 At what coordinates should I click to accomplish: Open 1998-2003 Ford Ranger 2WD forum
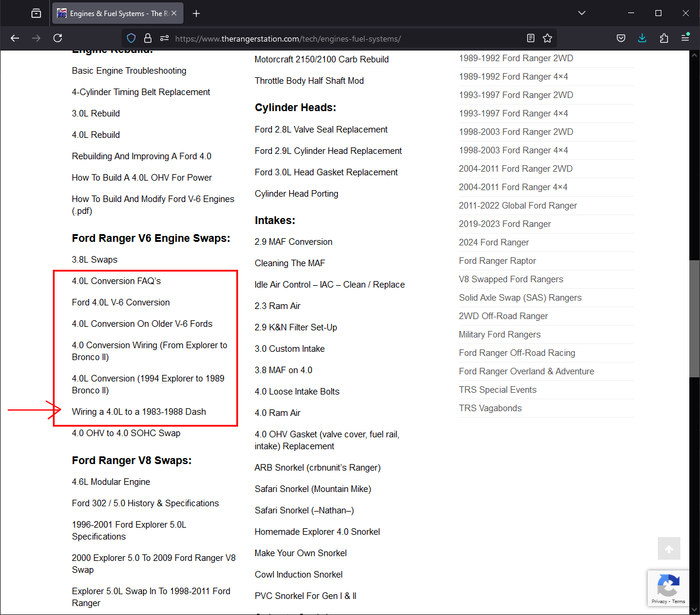[x=516, y=132]
